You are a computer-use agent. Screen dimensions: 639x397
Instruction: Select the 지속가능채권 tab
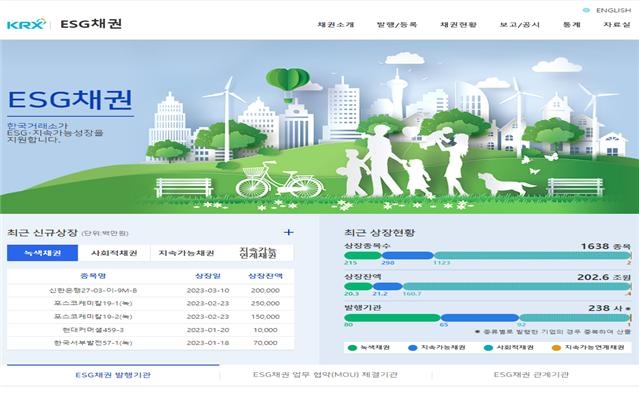(186, 253)
